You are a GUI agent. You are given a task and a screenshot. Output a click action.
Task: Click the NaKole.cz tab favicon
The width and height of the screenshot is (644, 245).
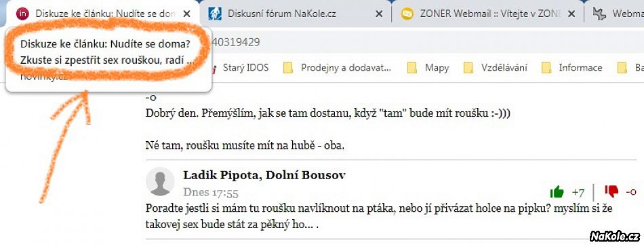click(215, 14)
